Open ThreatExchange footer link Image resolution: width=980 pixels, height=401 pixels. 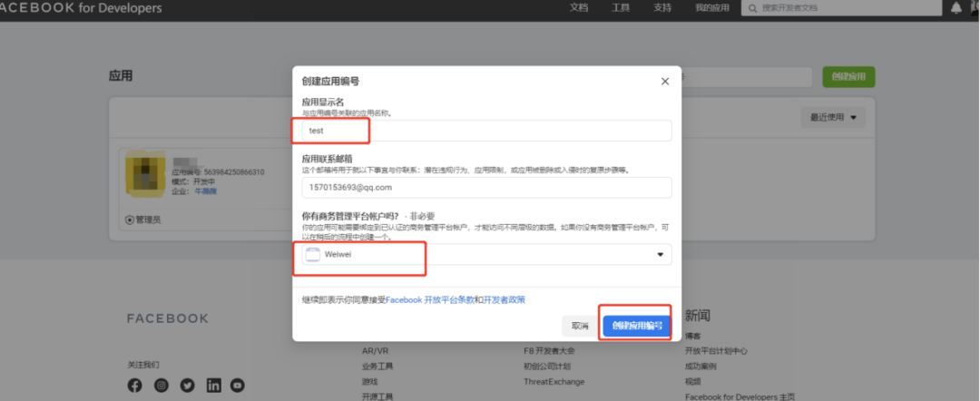point(554,381)
